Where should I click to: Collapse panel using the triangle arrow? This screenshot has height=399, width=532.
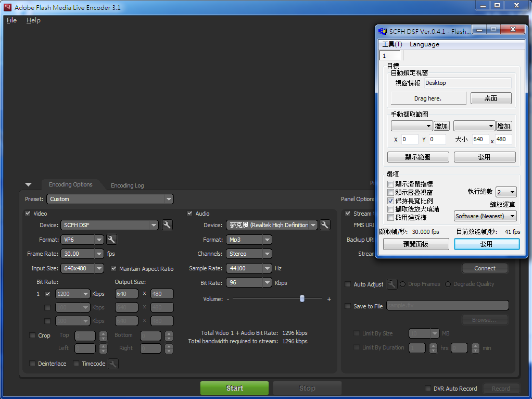tap(29, 185)
